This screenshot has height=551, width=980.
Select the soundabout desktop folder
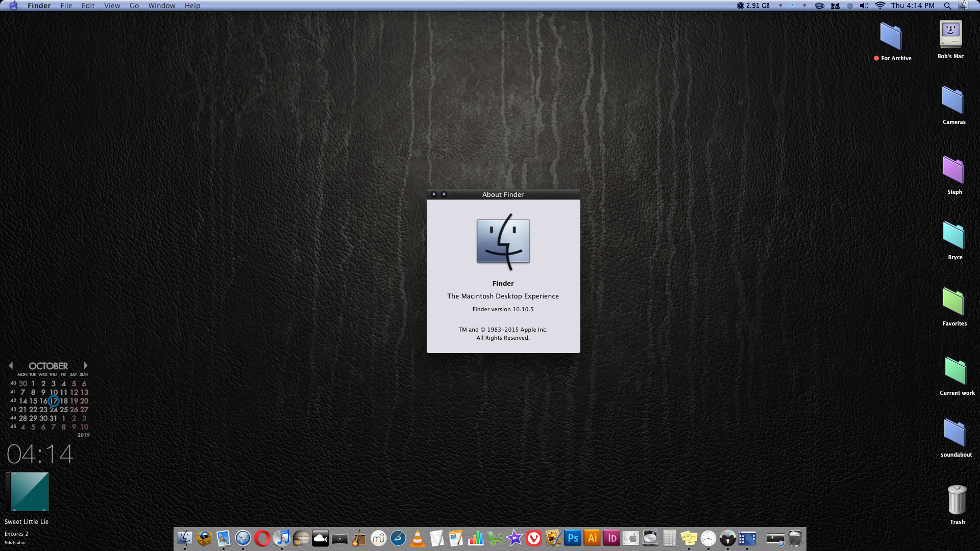954,433
